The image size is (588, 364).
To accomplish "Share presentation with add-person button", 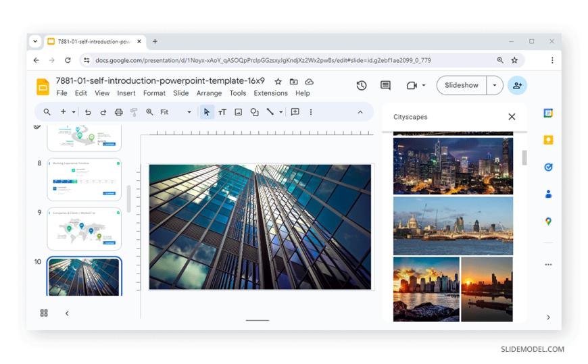I will coord(517,85).
